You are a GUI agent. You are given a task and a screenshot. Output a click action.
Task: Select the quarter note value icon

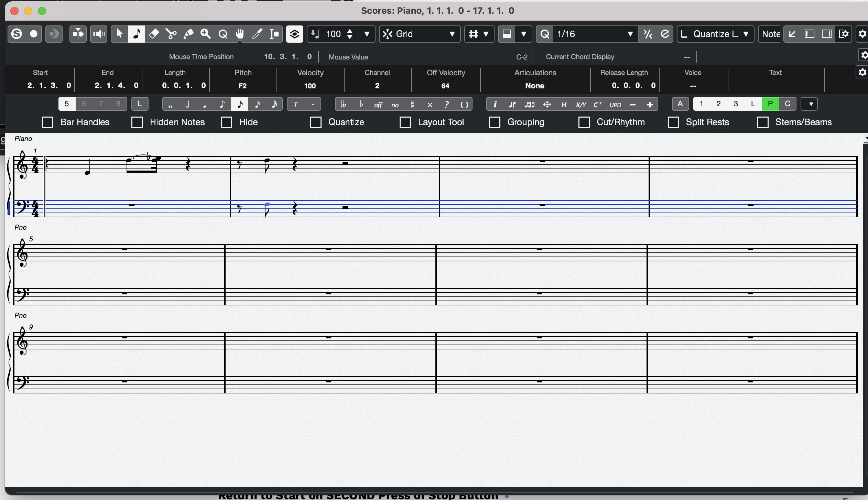click(x=205, y=104)
